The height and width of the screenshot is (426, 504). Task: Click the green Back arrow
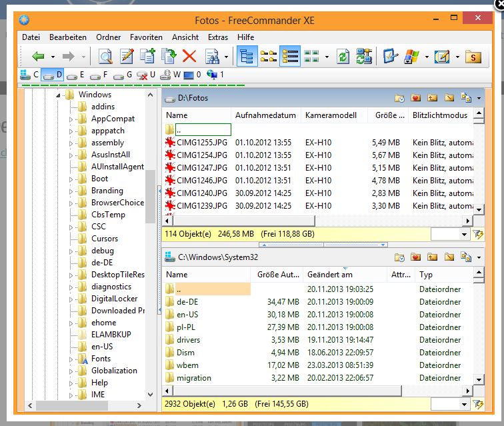38,57
